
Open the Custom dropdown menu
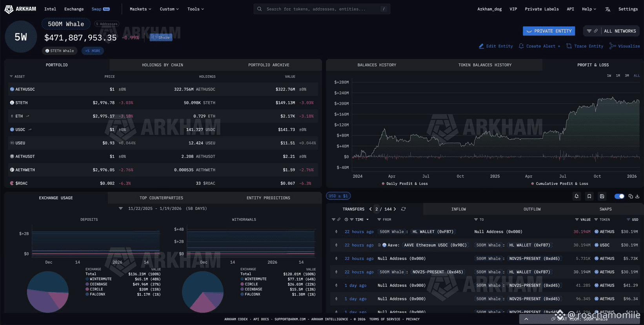point(169,9)
